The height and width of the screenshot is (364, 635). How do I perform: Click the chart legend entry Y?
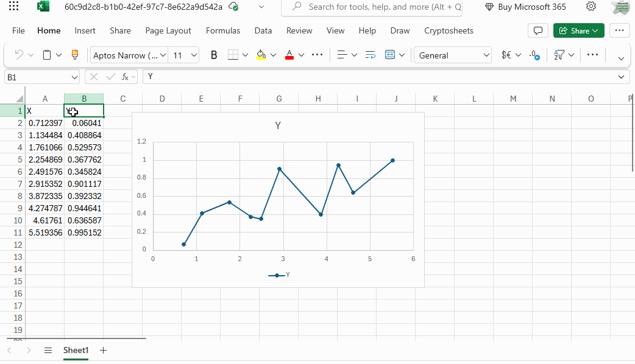(279, 275)
